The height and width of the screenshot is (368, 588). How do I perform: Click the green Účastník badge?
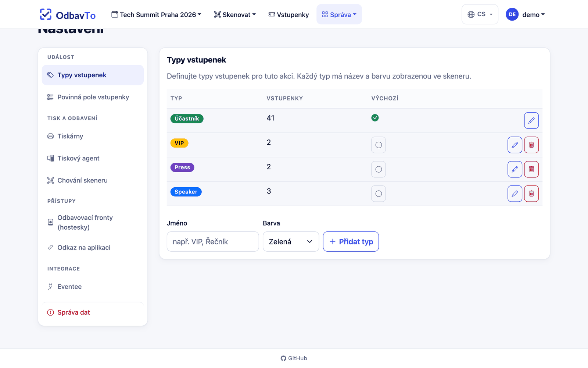(187, 118)
